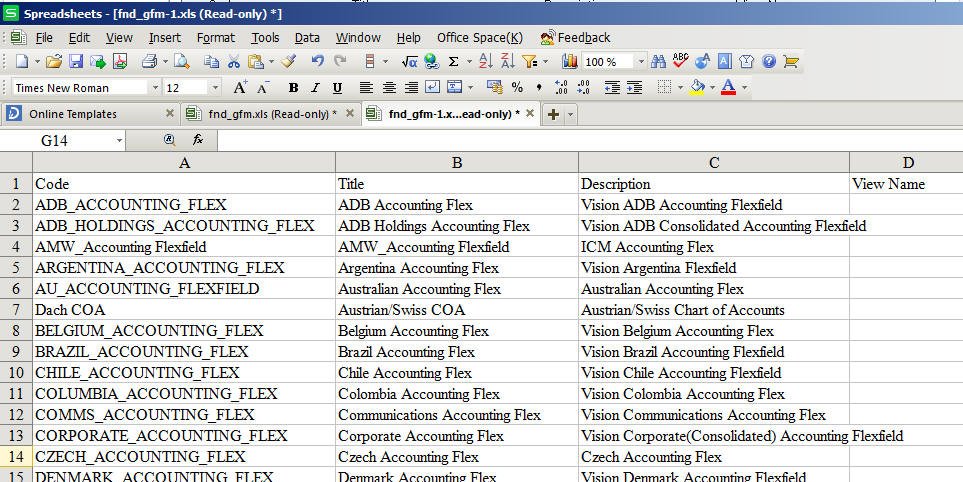The image size is (963, 482).
Task: Center text horizontally
Action: 389,88
